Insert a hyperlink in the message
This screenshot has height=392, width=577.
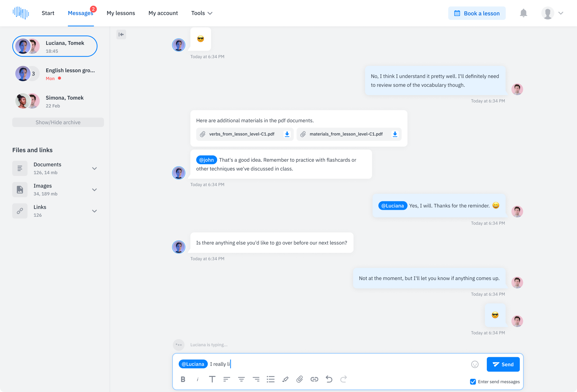(314, 379)
